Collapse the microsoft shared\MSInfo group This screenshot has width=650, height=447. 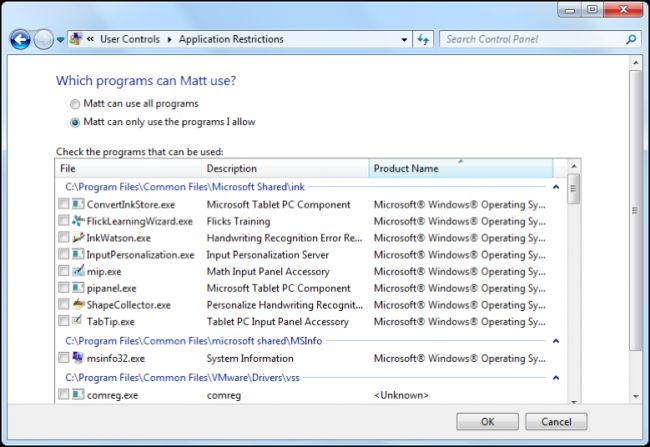(556, 341)
